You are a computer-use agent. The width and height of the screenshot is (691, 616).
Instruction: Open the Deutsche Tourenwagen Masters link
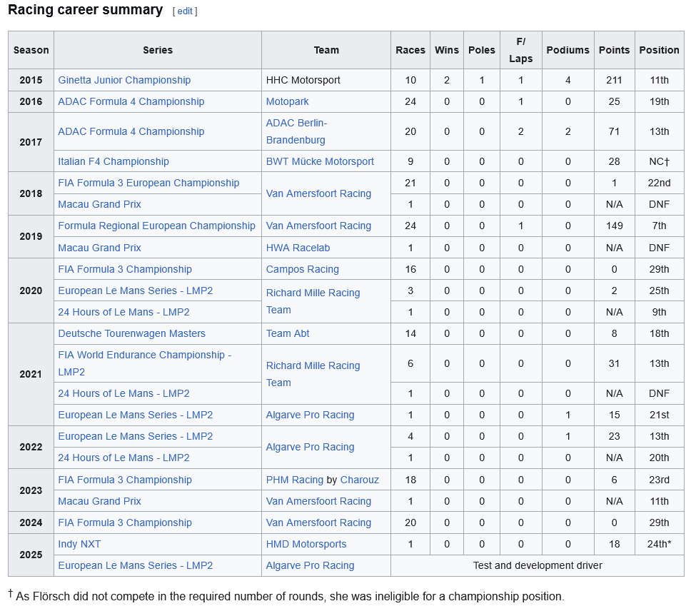click(x=132, y=333)
